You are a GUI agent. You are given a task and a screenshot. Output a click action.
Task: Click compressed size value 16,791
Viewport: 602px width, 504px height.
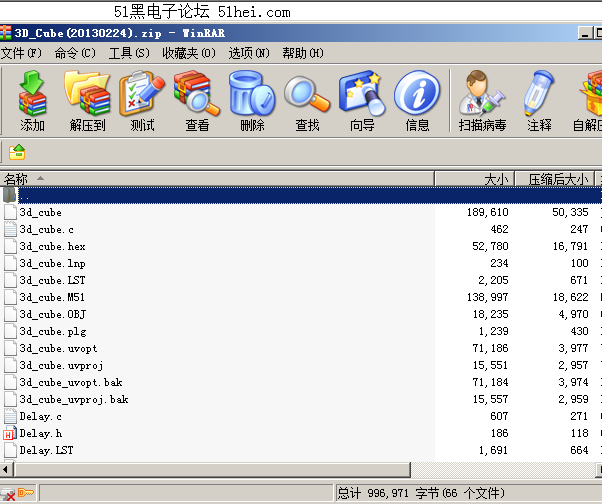(x=570, y=246)
